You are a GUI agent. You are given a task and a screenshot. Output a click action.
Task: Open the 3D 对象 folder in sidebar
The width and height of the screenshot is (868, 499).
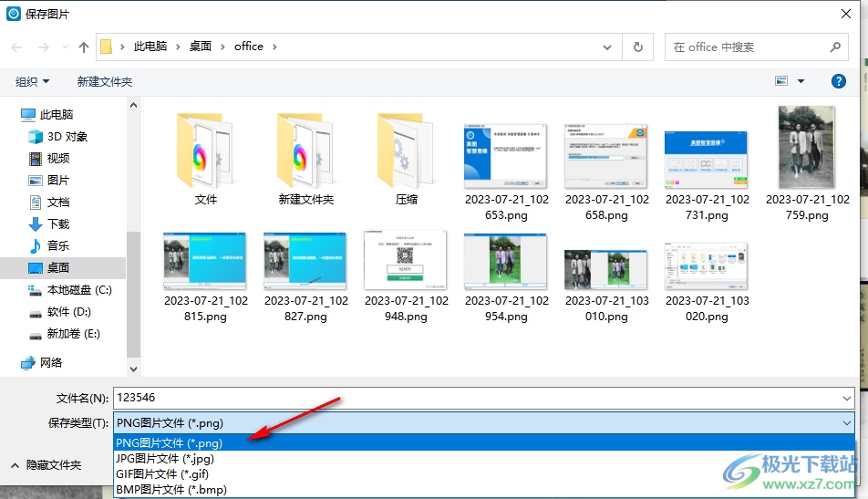pyautogui.click(x=67, y=136)
